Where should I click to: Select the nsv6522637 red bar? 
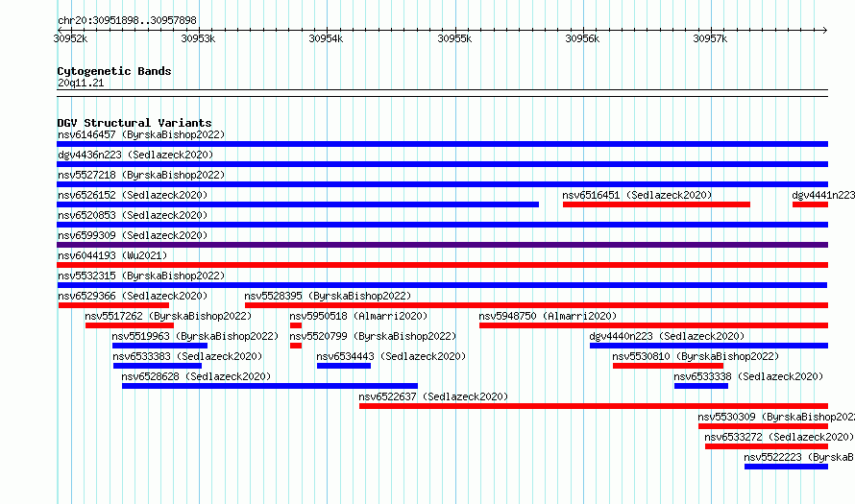(594, 406)
